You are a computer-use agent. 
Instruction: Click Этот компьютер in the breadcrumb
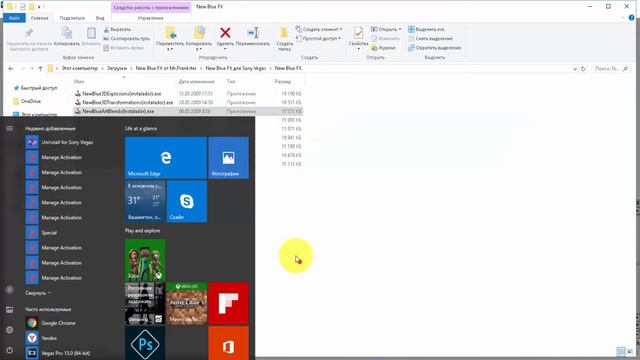(80, 69)
